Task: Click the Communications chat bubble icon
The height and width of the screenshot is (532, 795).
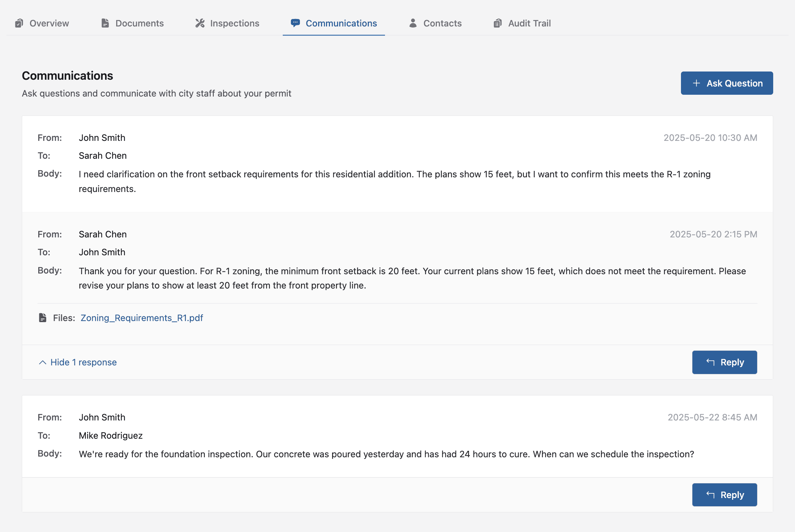Action: coord(295,23)
